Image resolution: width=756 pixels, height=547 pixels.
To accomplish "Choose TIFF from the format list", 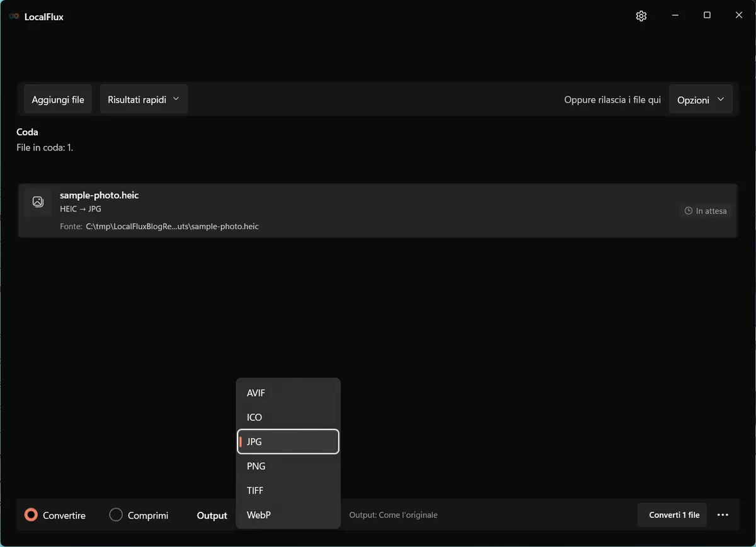I will coord(288,490).
